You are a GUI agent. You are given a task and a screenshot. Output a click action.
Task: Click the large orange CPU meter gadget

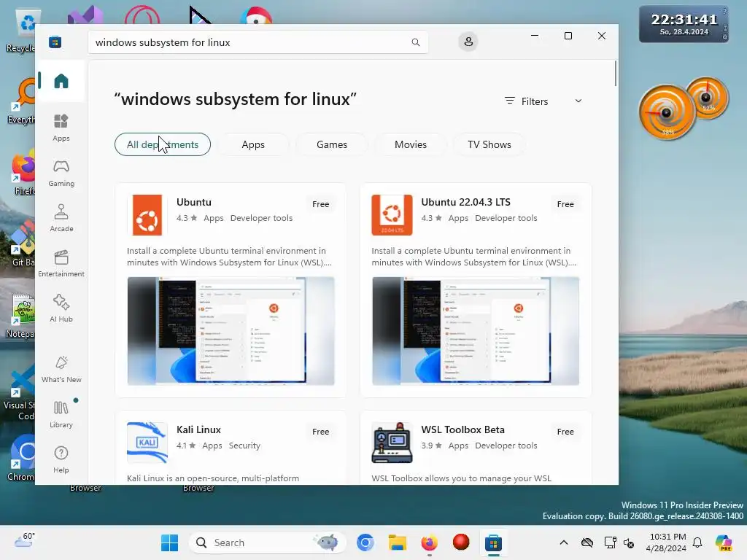[666, 113]
